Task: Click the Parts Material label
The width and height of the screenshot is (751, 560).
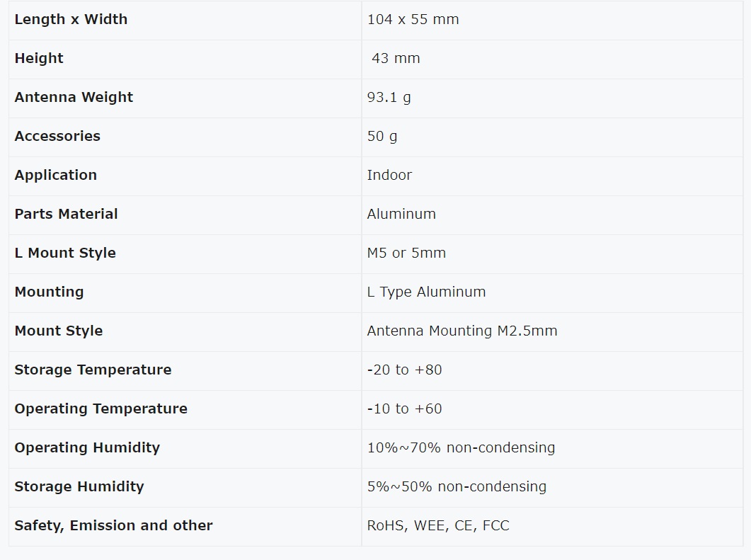Action: (66, 214)
